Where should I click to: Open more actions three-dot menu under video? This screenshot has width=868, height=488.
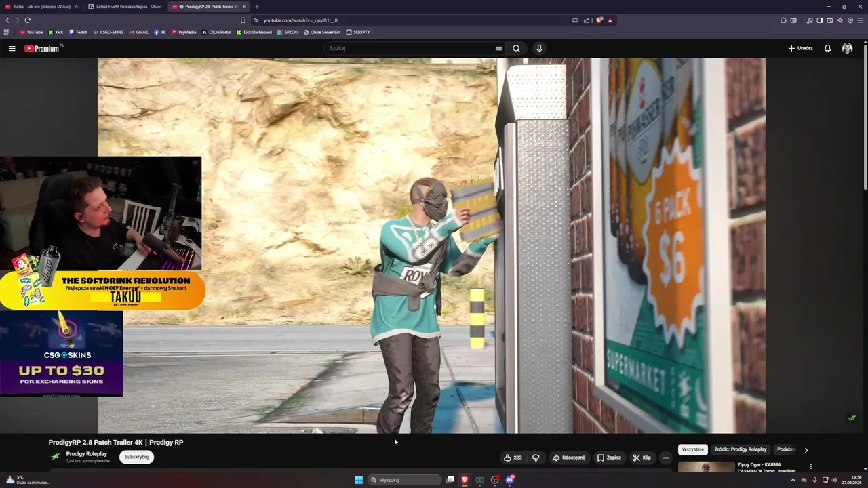pos(665,457)
